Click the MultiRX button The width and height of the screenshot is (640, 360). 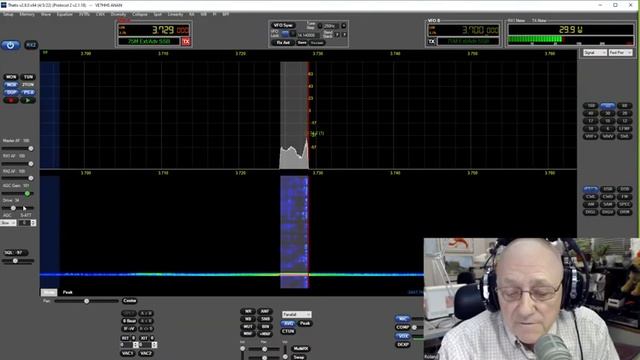tap(301, 349)
